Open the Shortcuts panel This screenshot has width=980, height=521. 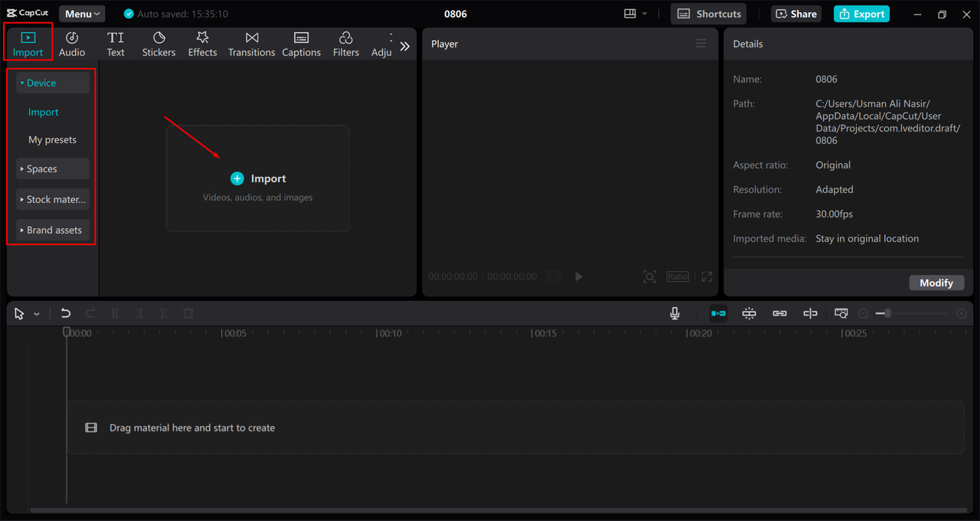(x=708, y=14)
